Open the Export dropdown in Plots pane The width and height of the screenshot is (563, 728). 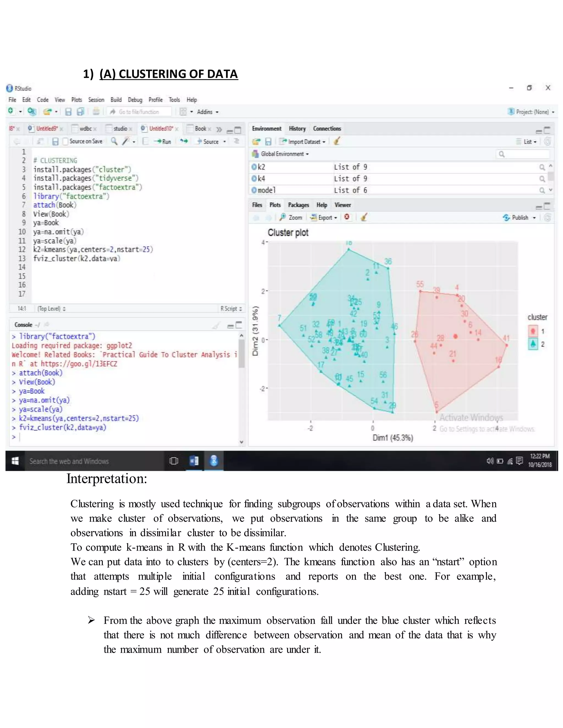[x=324, y=217]
